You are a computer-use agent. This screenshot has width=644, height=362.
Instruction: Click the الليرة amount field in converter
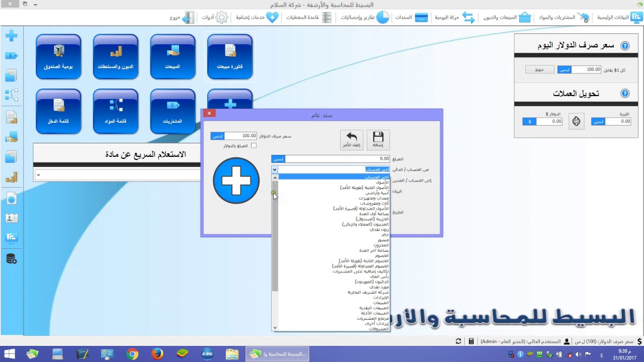tap(618, 122)
